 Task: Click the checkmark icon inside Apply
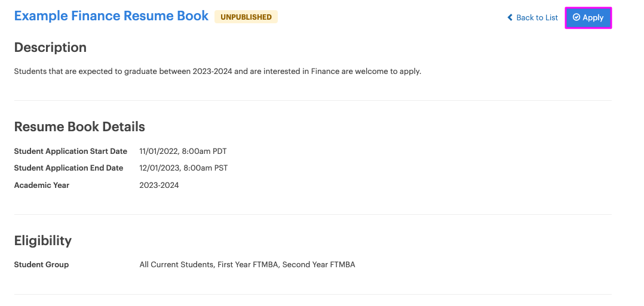tap(576, 18)
